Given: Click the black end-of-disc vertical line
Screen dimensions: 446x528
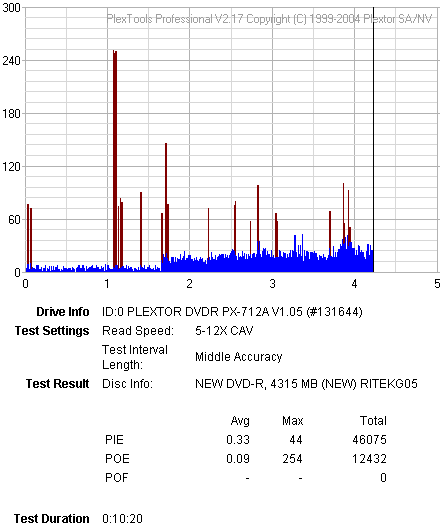Looking at the screenshot, I should pyautogui.click(x=373, y=139).
